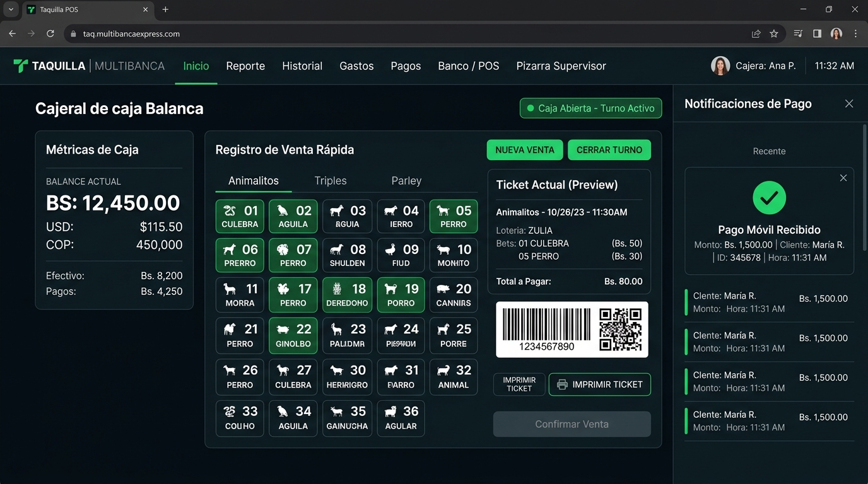The width and height of the screenshot is (868, 484).
Task: Click the notifications panel scrollbar
Action: [x=865, y=187]
